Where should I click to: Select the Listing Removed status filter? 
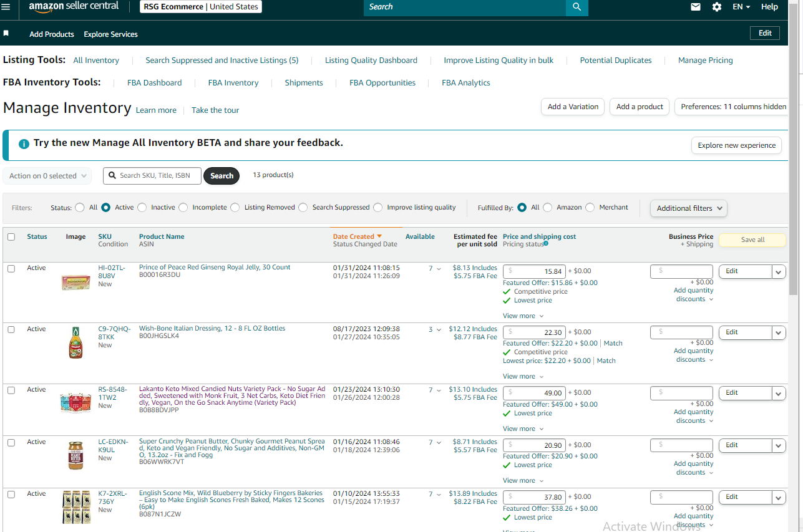click(235, 208)
